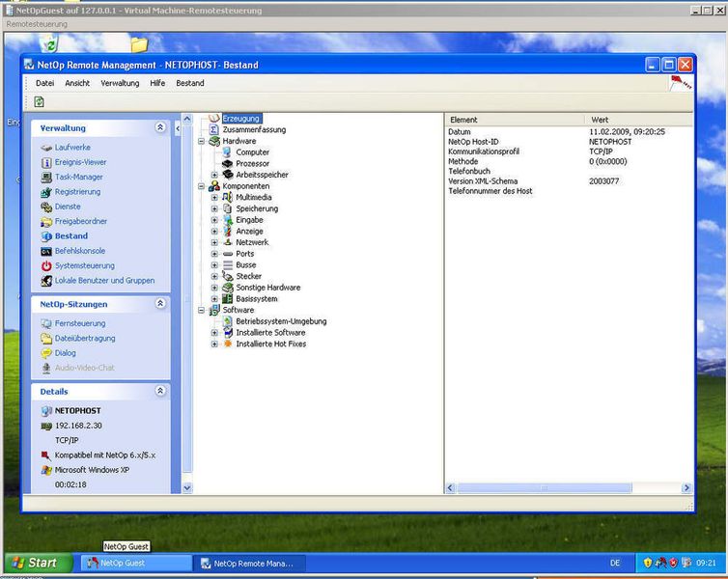The image size is (728, 579).
Task: Select the Stecker tree item
Action: pyautogui.click(x=248, y=276)
